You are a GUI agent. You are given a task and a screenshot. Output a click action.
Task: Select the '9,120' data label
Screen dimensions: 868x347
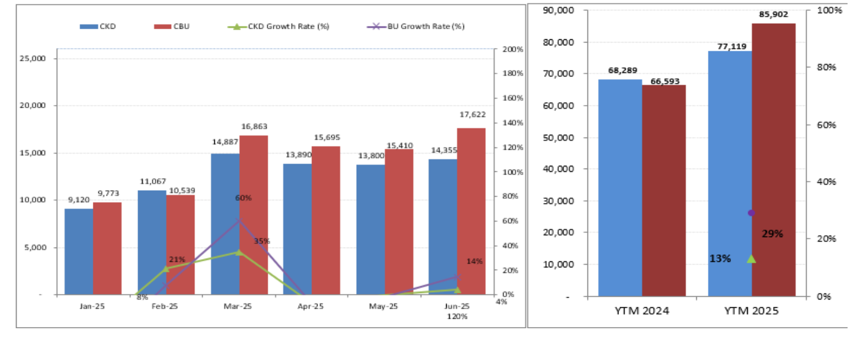click(x=78, y=200)
